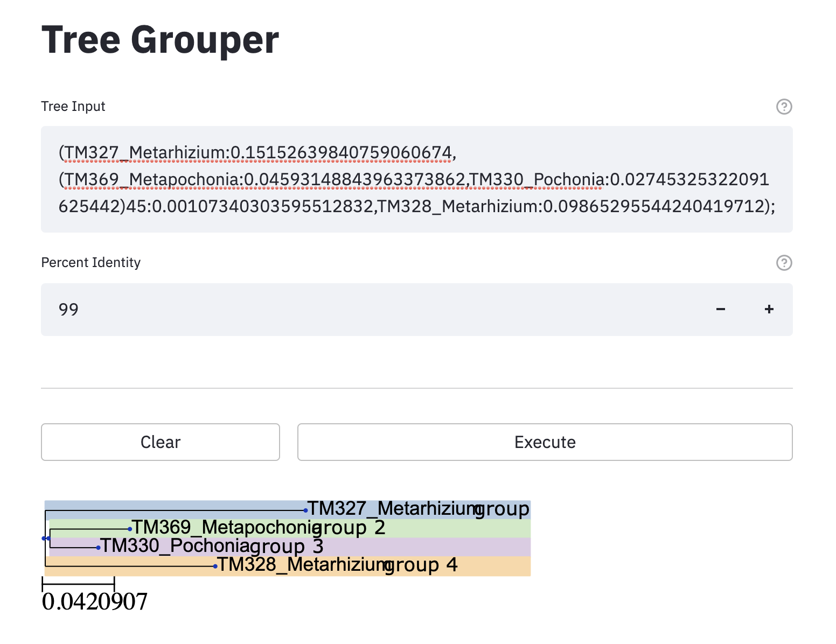Click the TM369_Metapochonia leaf node dot
Viewport: 836px width, 644px height.
pyautogui.click(x=130, y=529)
